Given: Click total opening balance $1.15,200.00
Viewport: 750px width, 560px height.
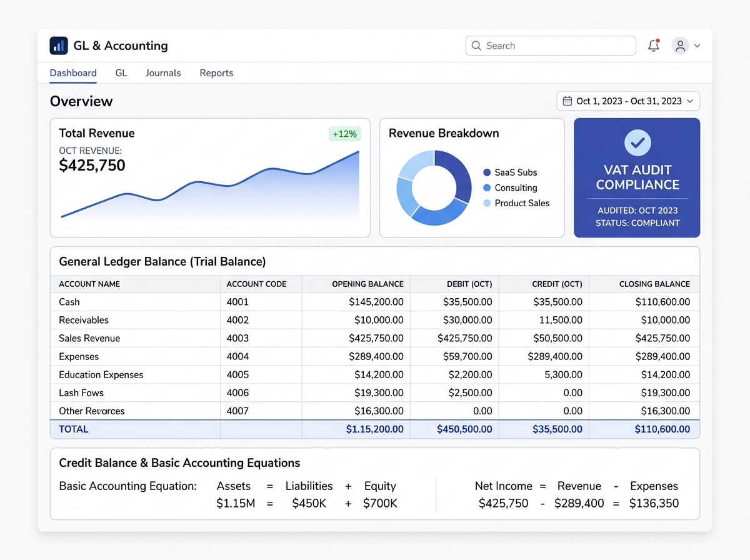Looking at the screenshot, I should 374,429.
